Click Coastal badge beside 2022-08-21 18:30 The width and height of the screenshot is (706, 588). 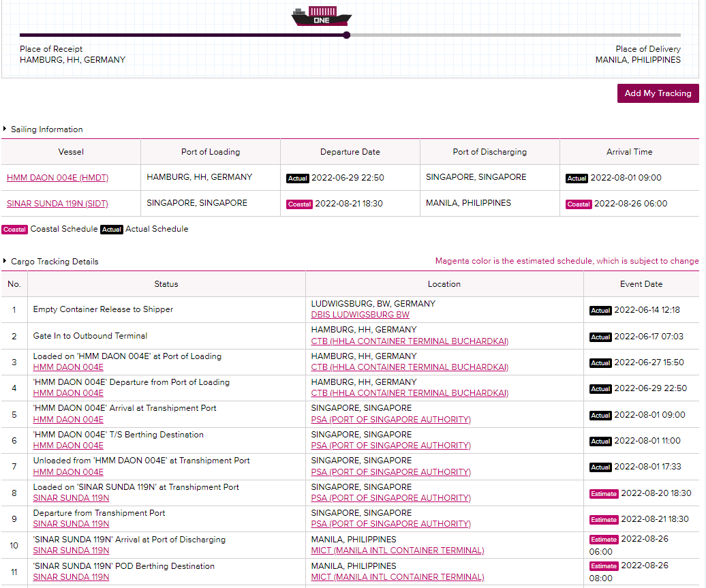(299, 204)
